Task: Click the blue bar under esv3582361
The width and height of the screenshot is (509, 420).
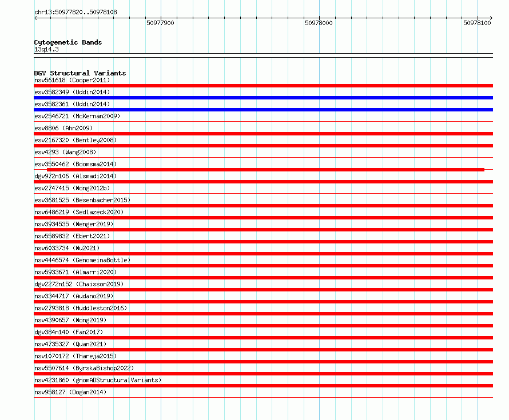Action: point(263,110)
